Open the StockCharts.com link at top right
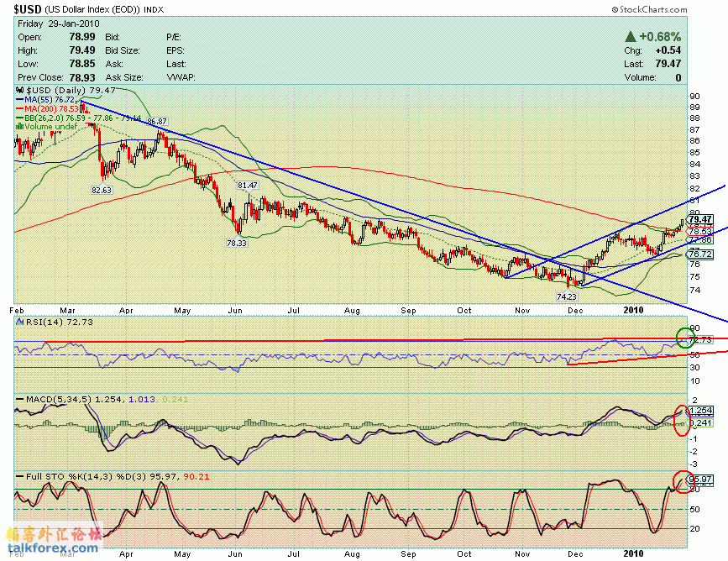The width and height of the screenshot is (728, 561). pos(649,9)
